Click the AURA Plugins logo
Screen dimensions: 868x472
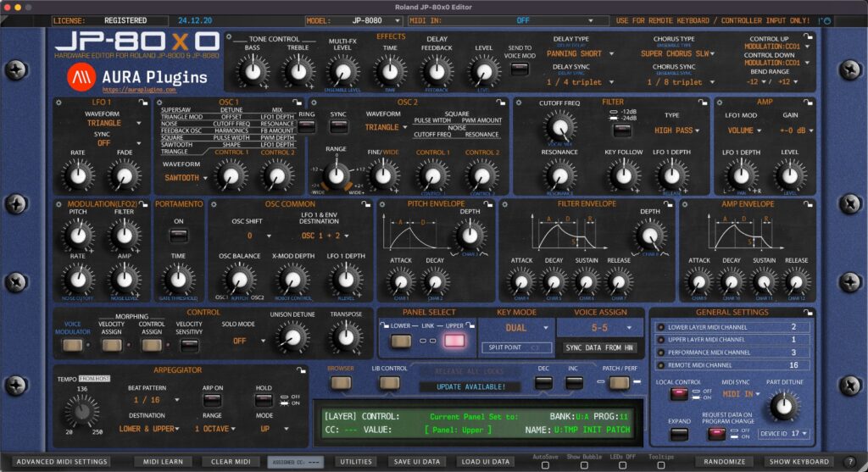coord(137,77)
